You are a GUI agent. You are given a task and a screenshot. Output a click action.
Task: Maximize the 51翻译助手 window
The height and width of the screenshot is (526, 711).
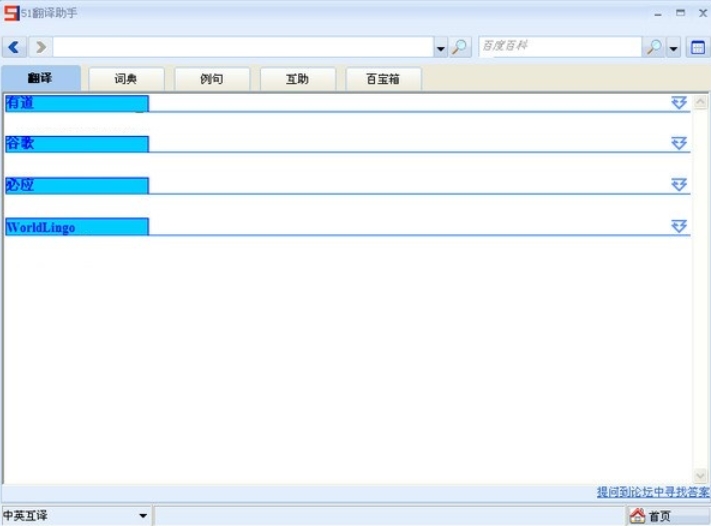680,13
